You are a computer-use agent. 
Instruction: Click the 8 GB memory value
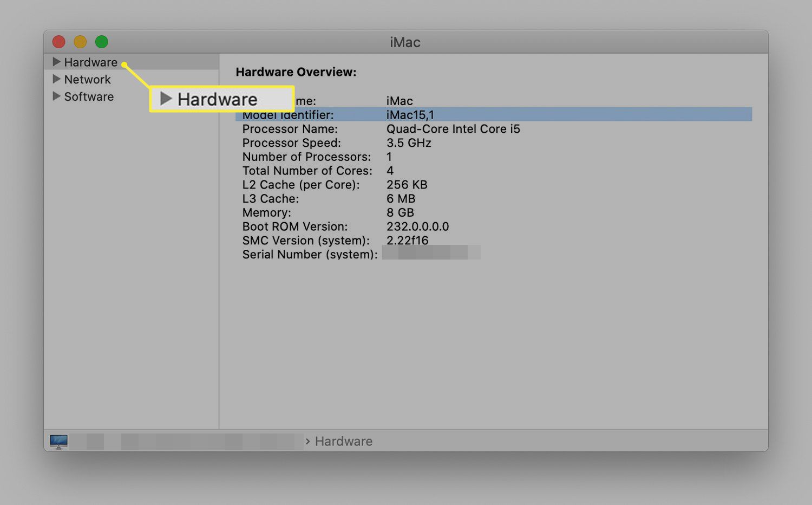tap(400, 213)
